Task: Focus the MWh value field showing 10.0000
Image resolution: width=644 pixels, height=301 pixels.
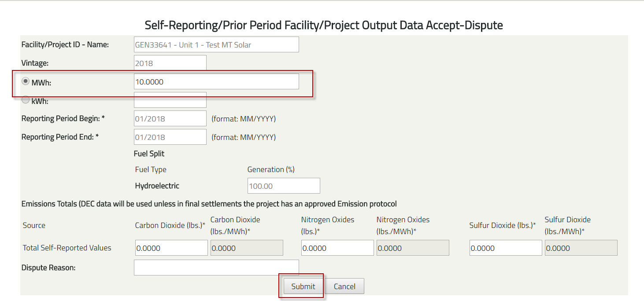Action: point(216,81)
